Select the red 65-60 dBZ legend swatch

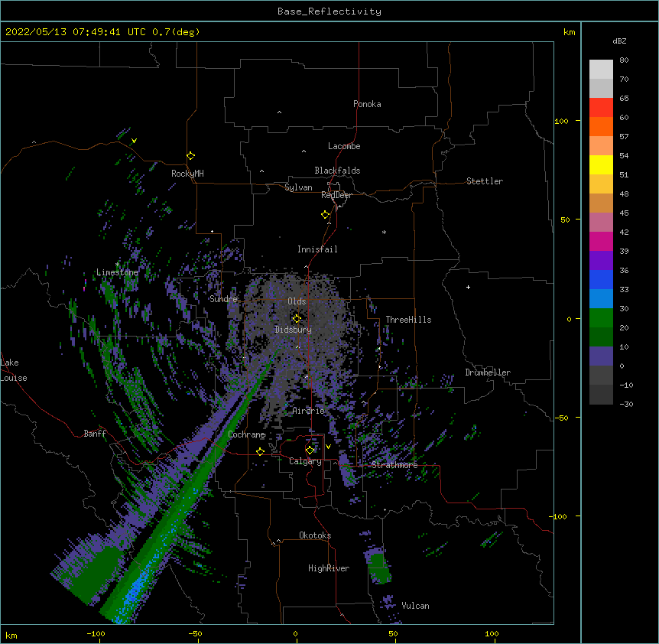[601, 108]
